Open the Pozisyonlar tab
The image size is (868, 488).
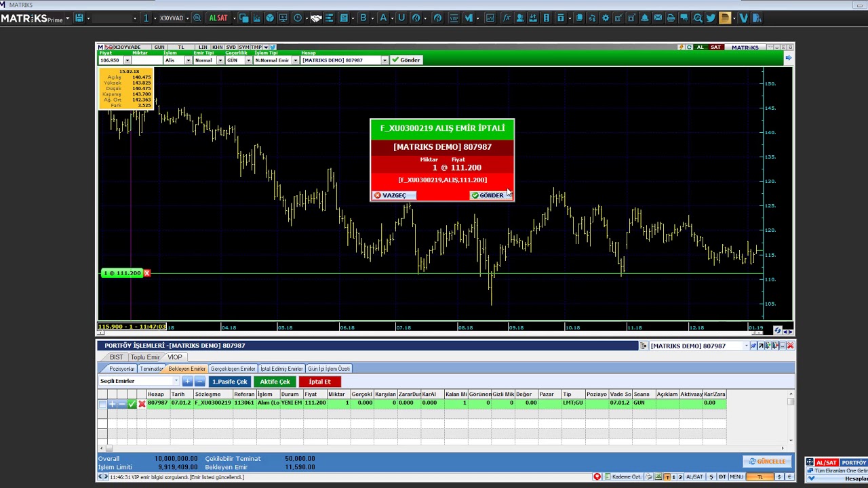pyautogui.click(x=122, y=369)
